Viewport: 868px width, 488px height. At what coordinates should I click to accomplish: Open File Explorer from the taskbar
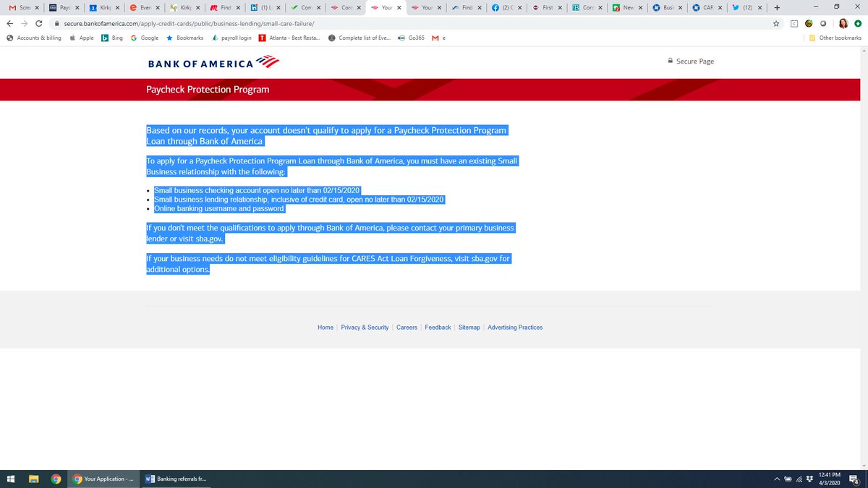tap(33, 479)
